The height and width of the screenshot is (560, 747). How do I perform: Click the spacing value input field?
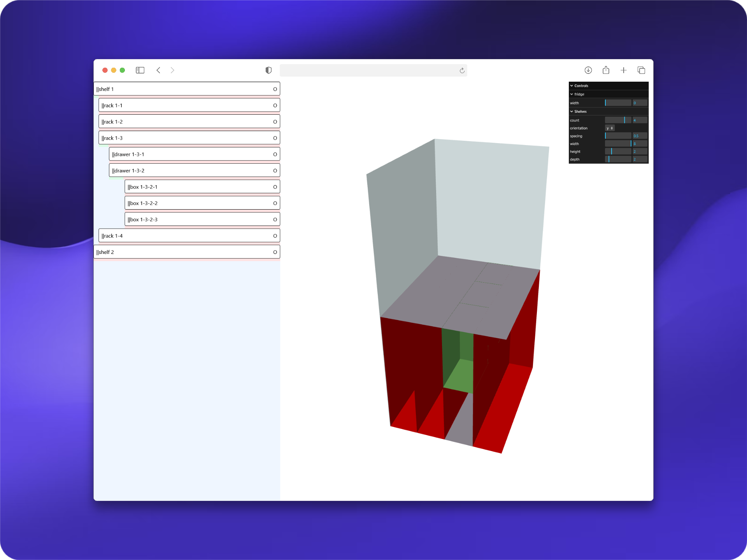click(640, 136)
